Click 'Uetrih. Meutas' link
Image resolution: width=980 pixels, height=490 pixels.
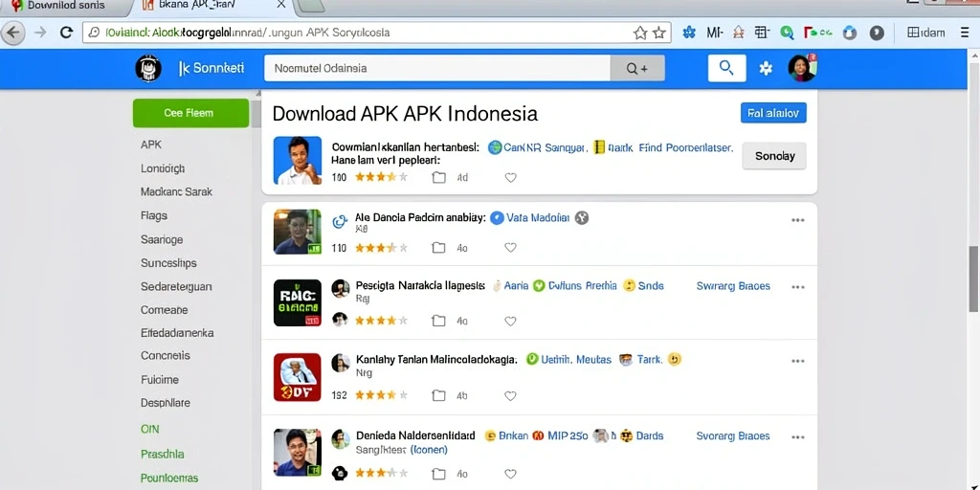[575, 360]
